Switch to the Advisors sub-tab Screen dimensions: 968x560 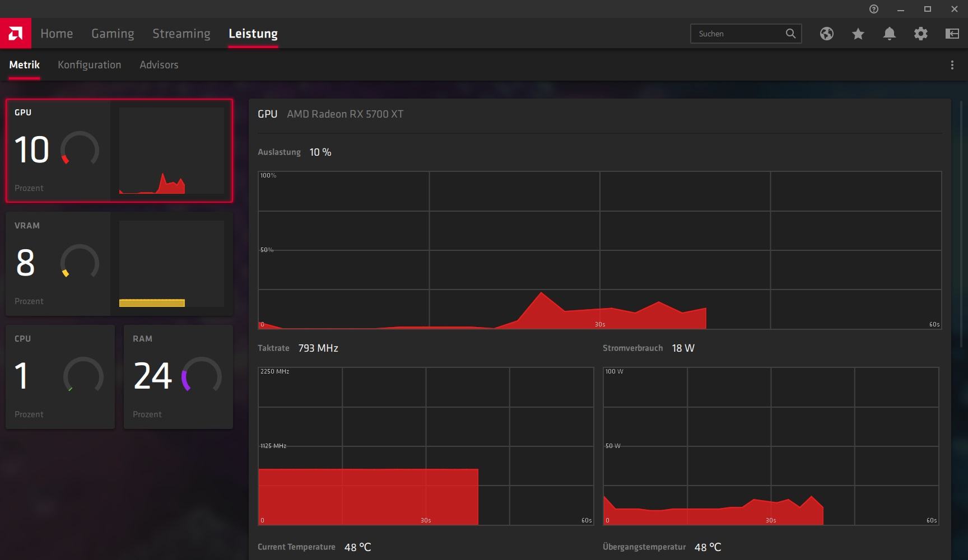159,65
